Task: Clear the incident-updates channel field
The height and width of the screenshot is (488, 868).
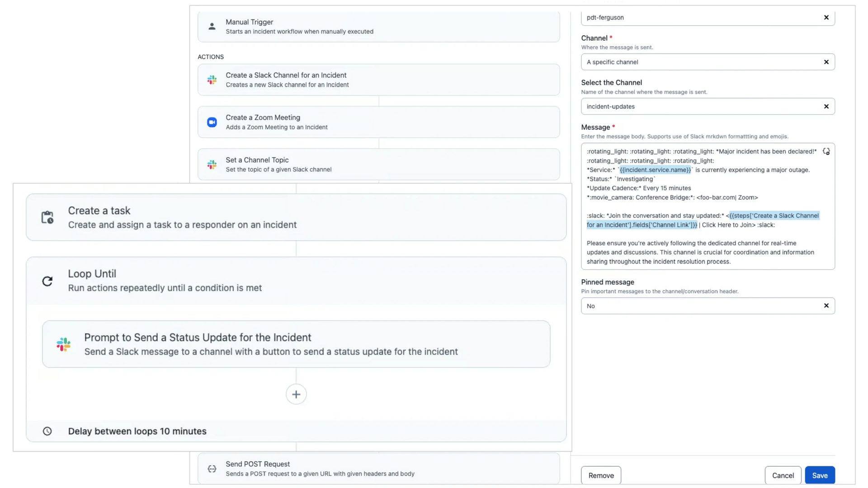Action: [826, 106]
